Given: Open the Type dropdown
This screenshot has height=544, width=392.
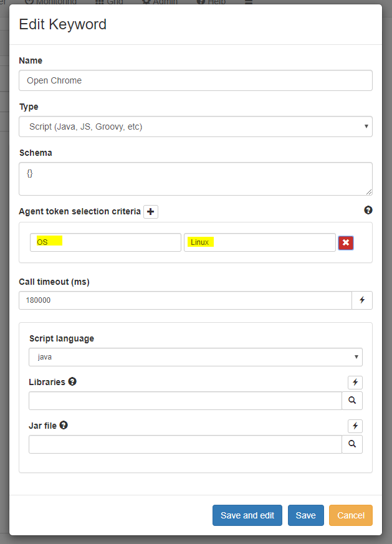Looking at the screenshot, I should 196,126.
